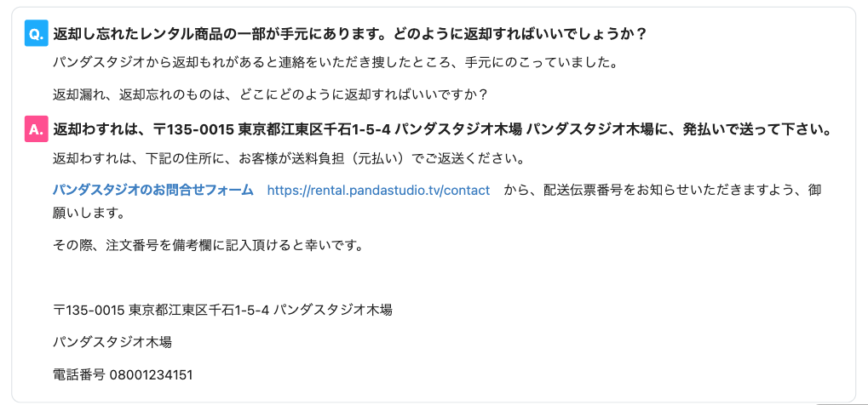This screenshot has height=405, width=868.
Task: Click the question heading about 返却し忘れたレンタル商品
Action: [x=350, y=34]
